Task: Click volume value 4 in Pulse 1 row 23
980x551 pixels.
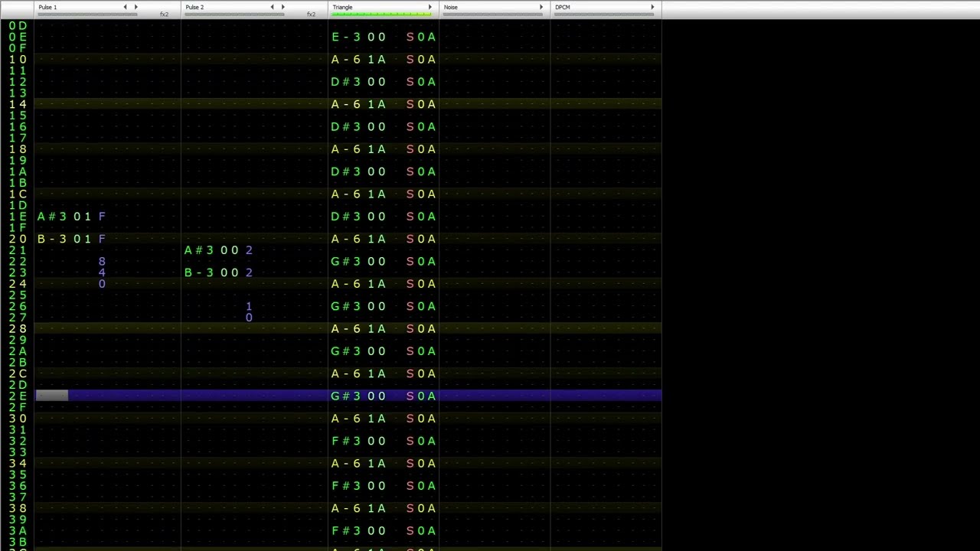Action: (102, 272)
